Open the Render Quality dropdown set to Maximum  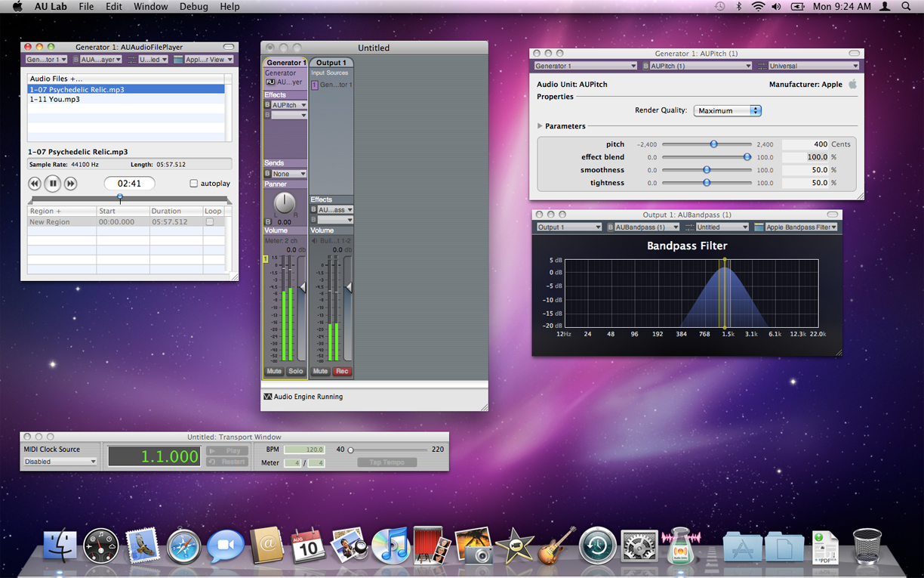(727, 110)
